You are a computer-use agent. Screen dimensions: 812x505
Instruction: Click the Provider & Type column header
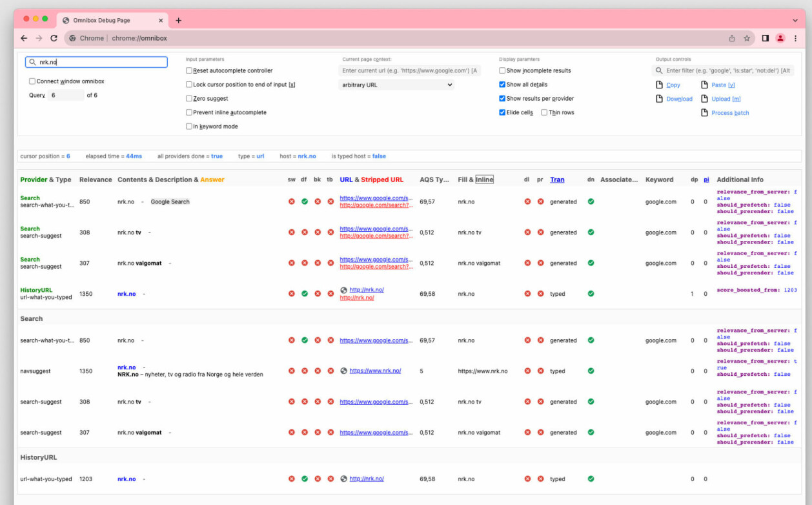coord(46,180)
